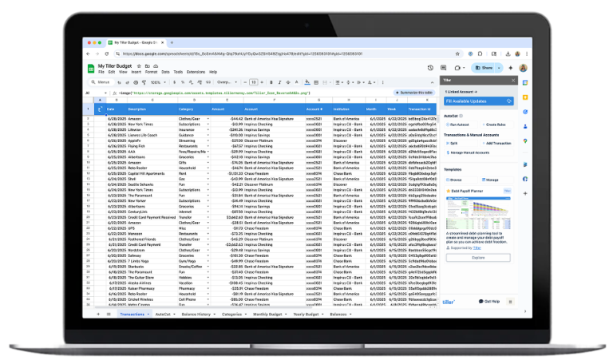Click the paint format icon
The image size is (613, 364).
coord(144,82)
